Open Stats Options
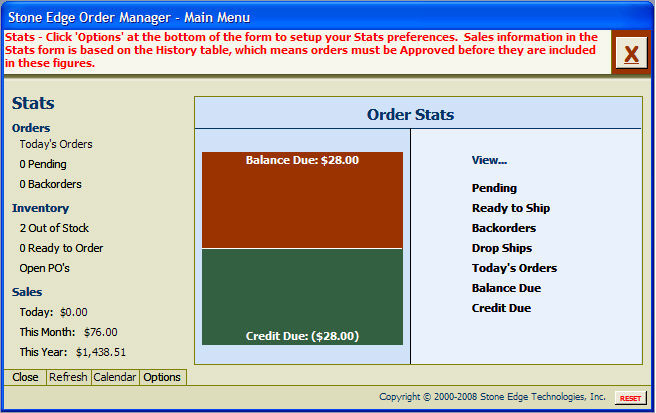 (x=162, y=377)
